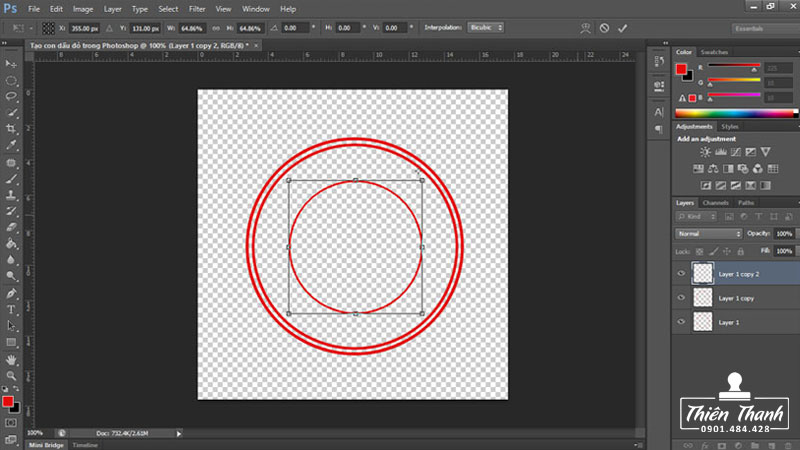800x450 pixels.
Task: Toggle lock image pixels
Action: (x=713, y=252)
